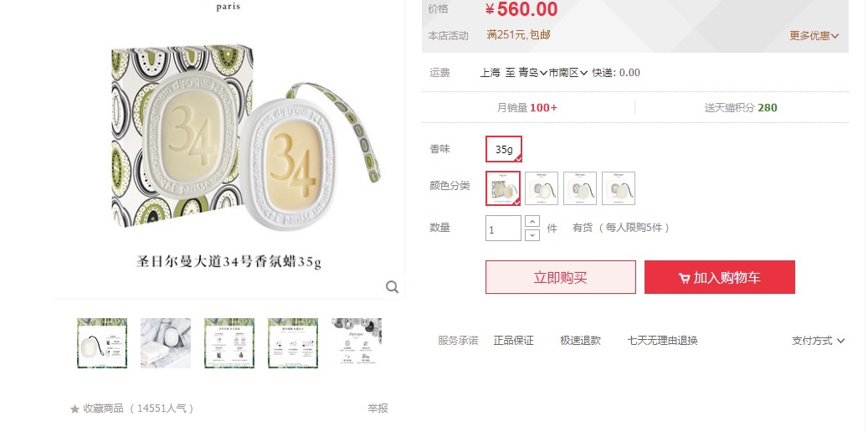This screenshot has width=868, height=432.
Task: Click the star icon to favorite product
Action: 74,409
